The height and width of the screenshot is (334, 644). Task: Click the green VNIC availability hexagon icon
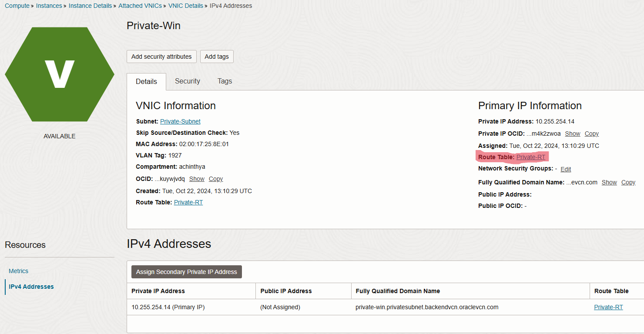(x=59, y=74)
